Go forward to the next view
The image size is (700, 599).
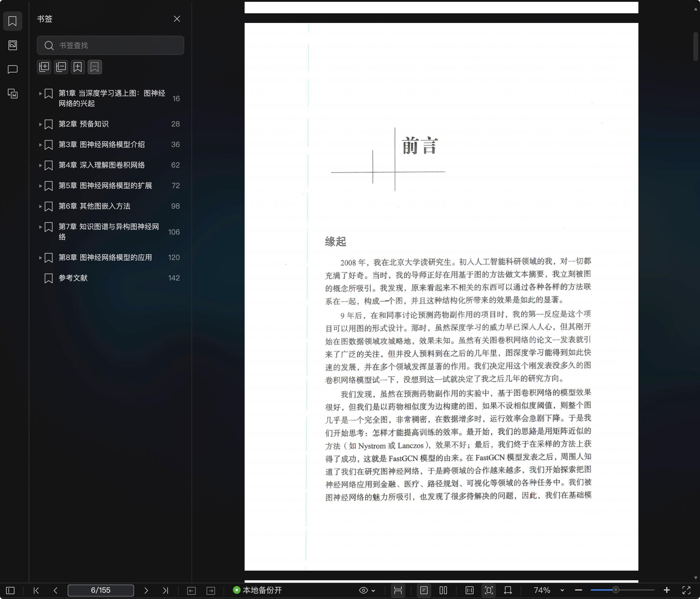click(x=211, y=591)
